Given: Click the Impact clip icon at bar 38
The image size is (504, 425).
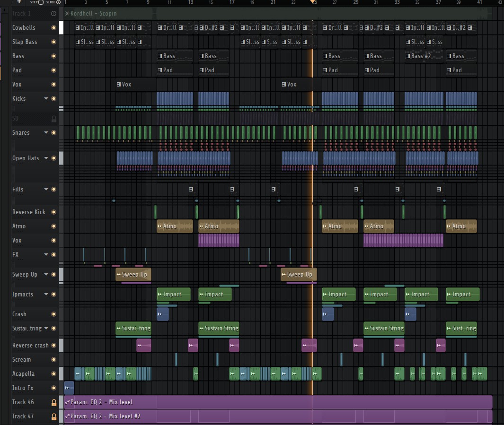Looking at the screenshot, I should click(x=449, y=295).
